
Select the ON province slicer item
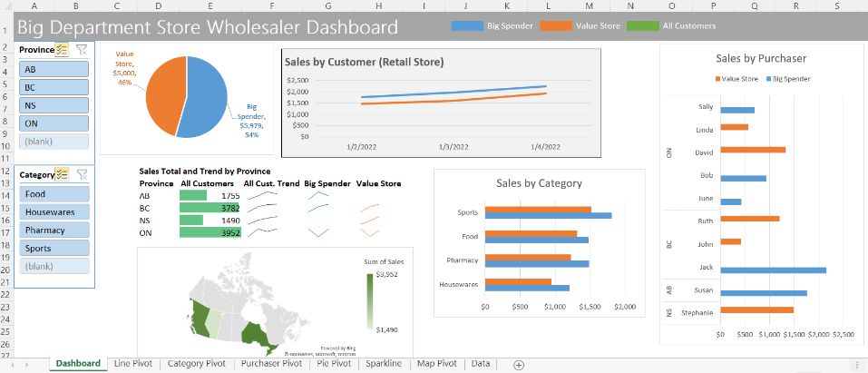click(54, 123)
